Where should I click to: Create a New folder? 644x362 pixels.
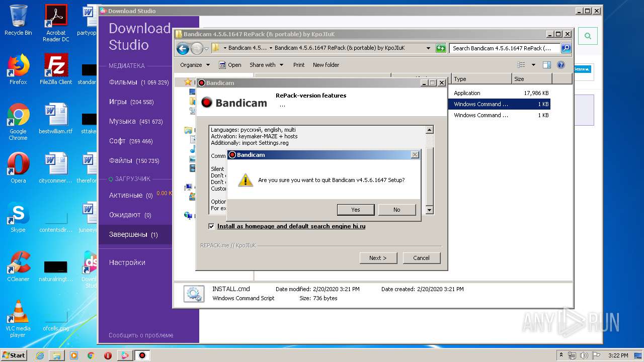coord(326,65)
